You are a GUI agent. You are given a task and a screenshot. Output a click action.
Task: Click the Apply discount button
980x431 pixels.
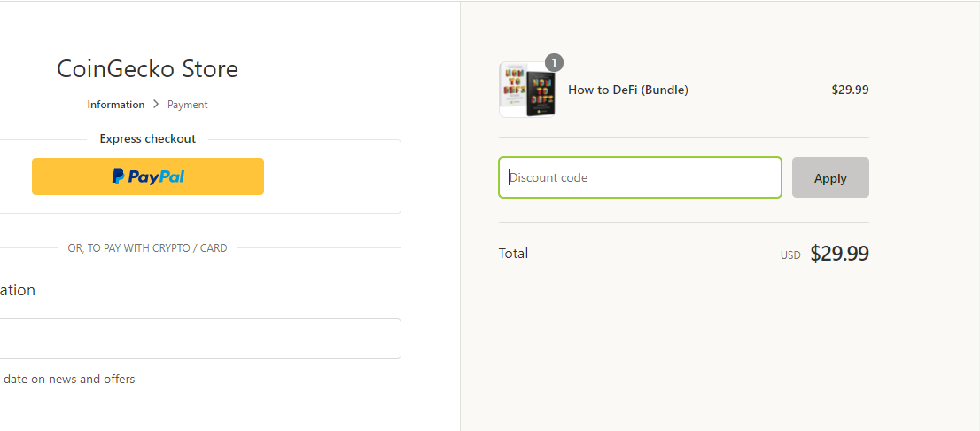click(830, 177)
